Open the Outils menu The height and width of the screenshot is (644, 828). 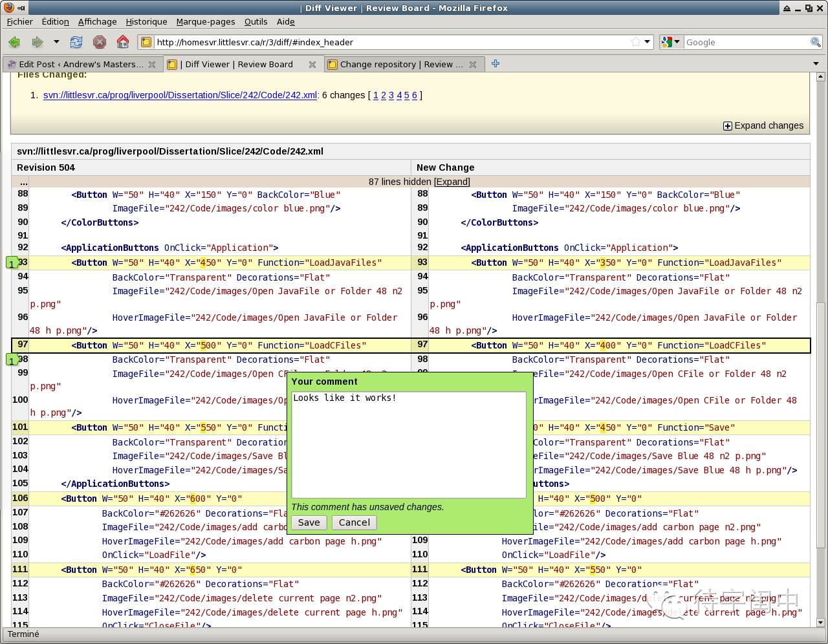point(256,21)
